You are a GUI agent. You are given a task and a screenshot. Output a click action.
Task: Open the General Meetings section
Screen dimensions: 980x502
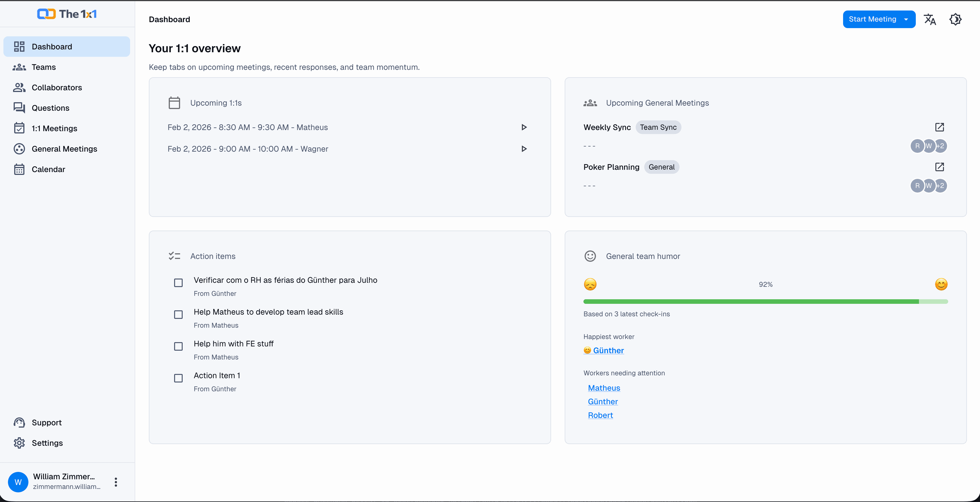64,149
